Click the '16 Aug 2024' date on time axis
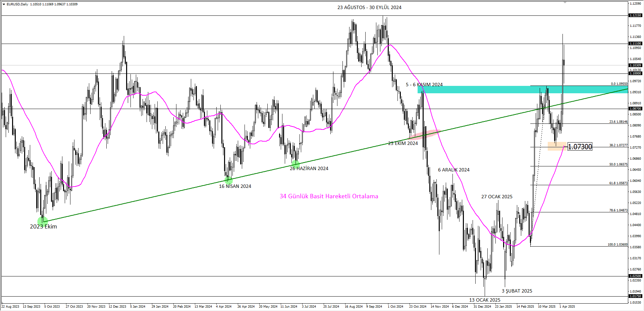 coord(354,307)
